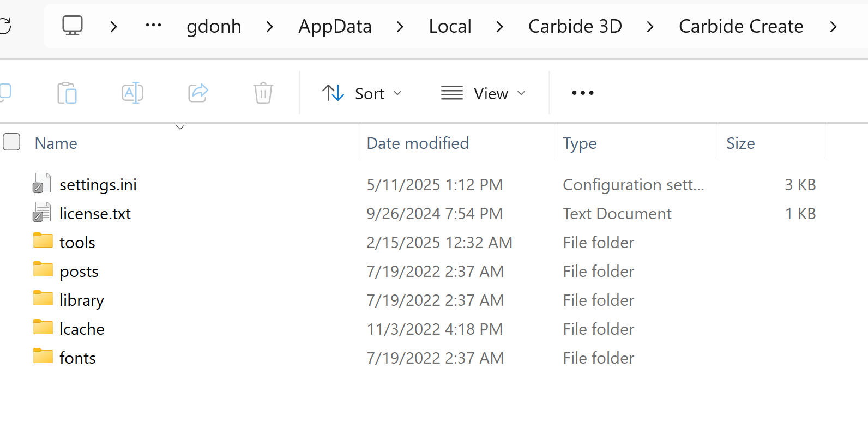
Task: Click the tools folder icon
Action: click(43, 240)
